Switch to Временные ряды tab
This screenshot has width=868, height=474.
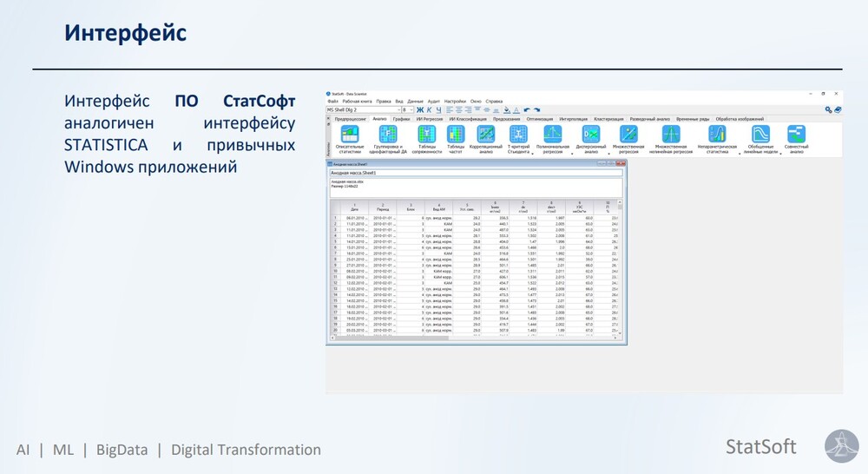click(693, 119)
